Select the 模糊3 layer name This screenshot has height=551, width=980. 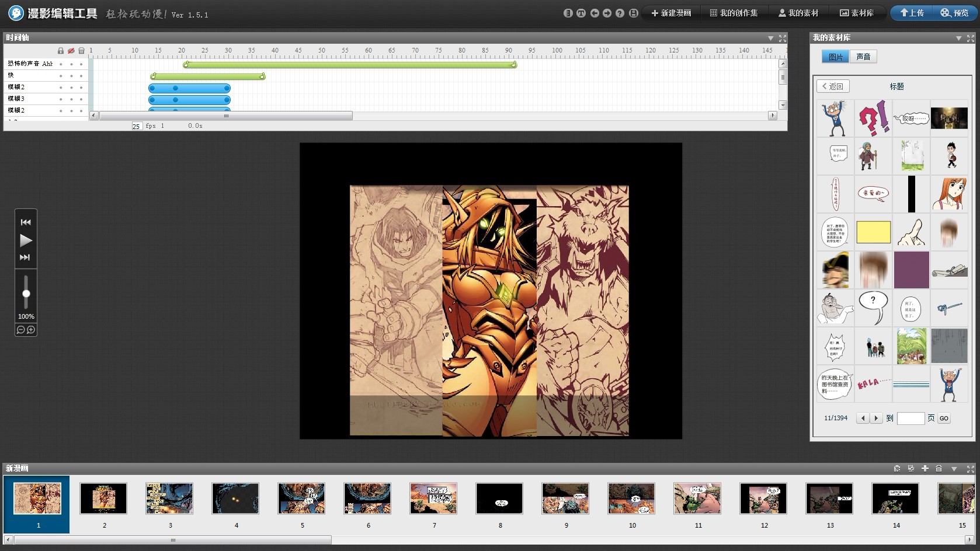16,99
